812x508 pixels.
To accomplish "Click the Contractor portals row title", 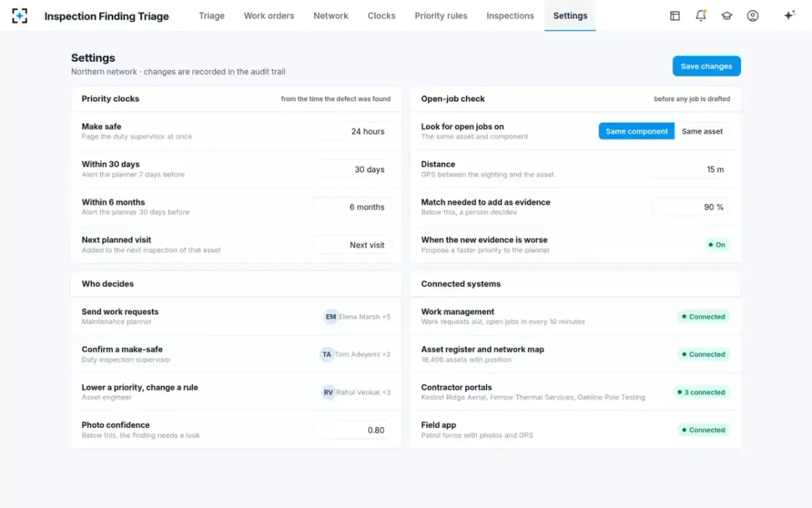I will pyautogui.click(x=457, y=387).
